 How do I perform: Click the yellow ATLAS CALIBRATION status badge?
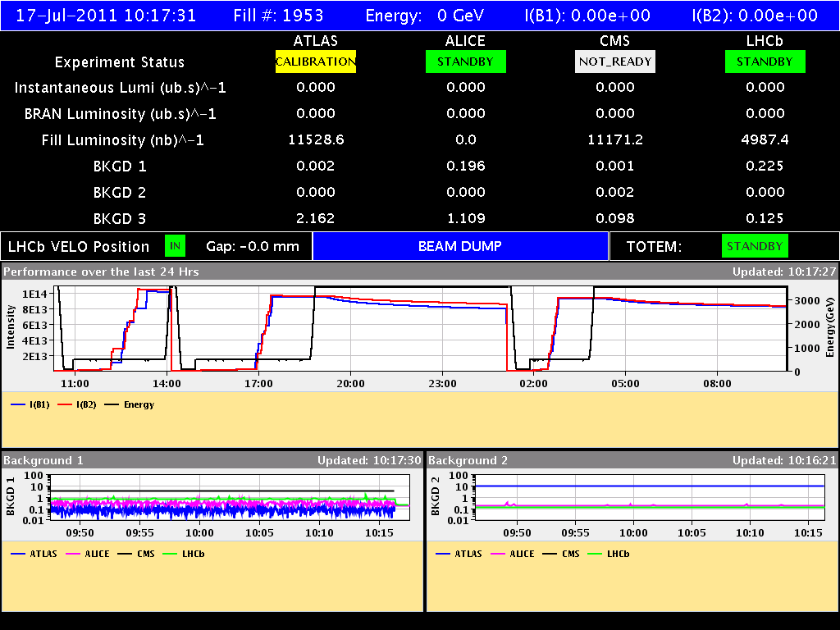[315, 62]
